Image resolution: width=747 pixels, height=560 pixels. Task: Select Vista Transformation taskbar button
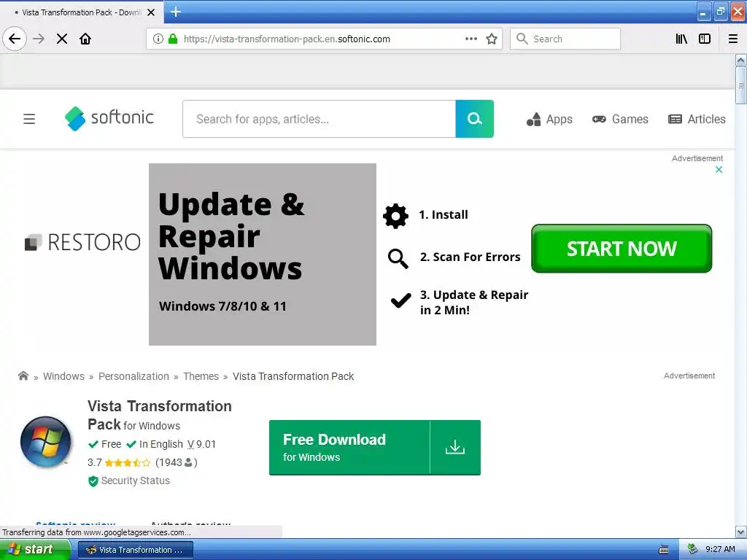[135, 550]
